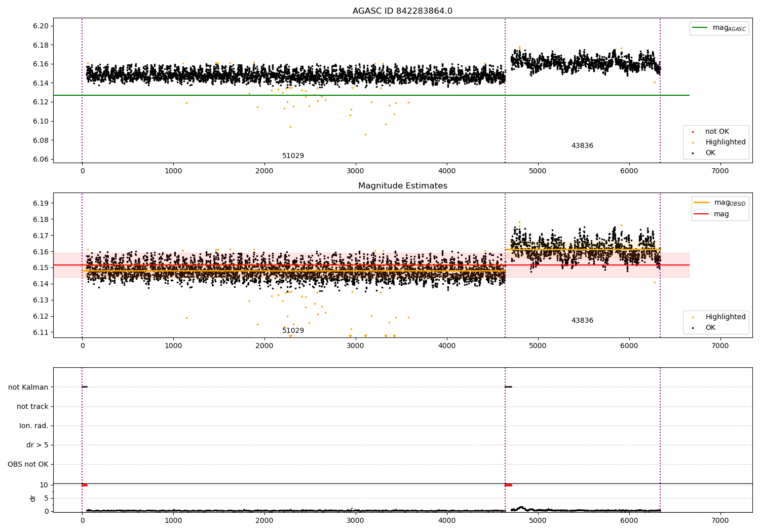Click the 51029 label in Magnitude Estimates plot
The width and height of the screenshot is (760, 532).
[293, 331]
